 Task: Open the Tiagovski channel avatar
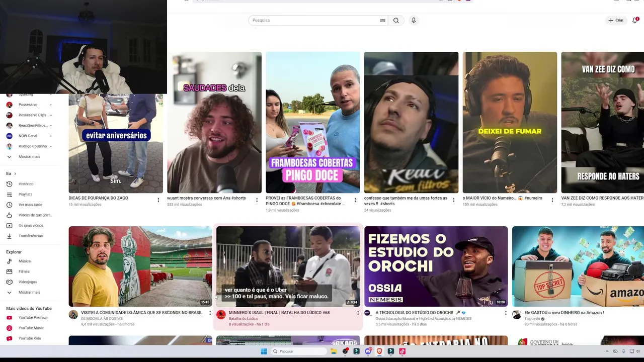point(517,315)
